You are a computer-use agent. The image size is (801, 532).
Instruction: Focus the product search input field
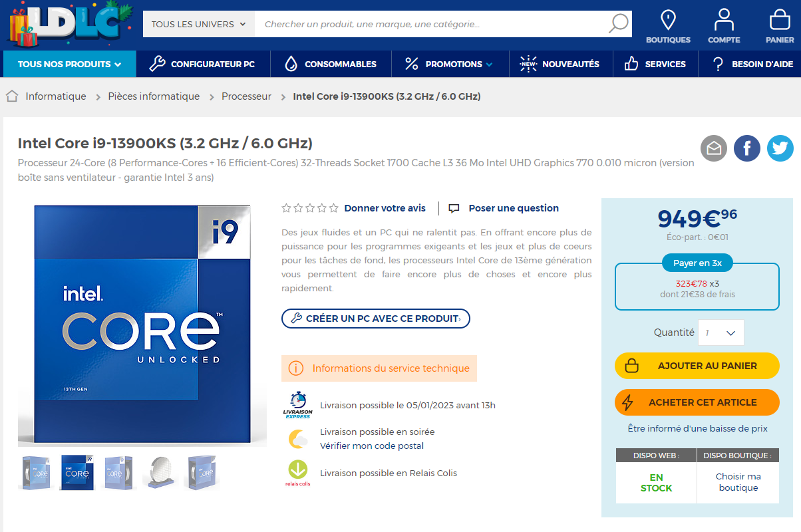click(x=431, y=24)
